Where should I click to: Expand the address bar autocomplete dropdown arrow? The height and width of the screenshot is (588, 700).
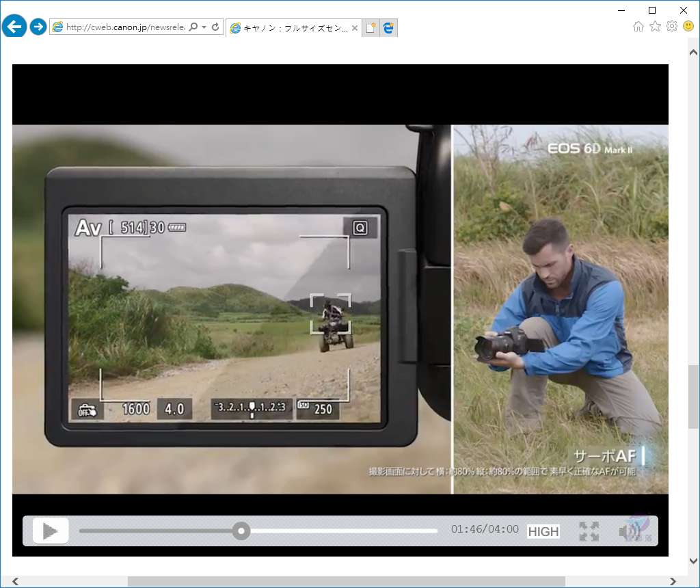(x=204, y=27)
